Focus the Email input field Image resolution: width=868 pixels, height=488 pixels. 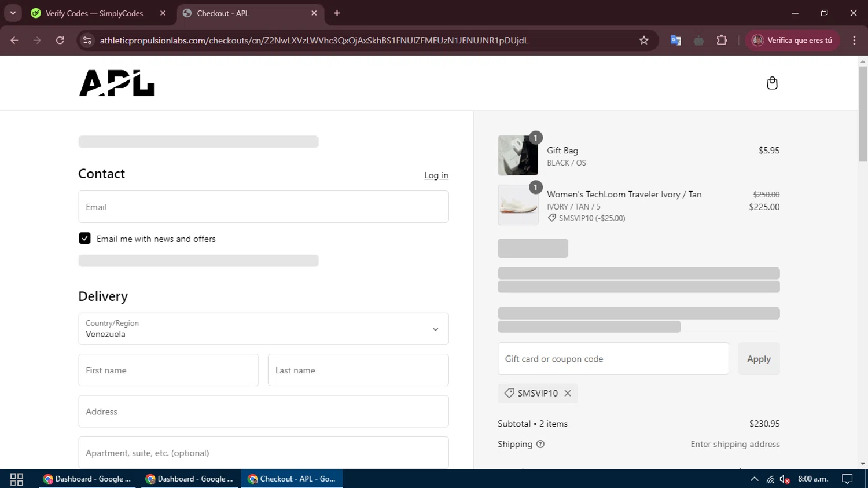click(x=263, y=207)
